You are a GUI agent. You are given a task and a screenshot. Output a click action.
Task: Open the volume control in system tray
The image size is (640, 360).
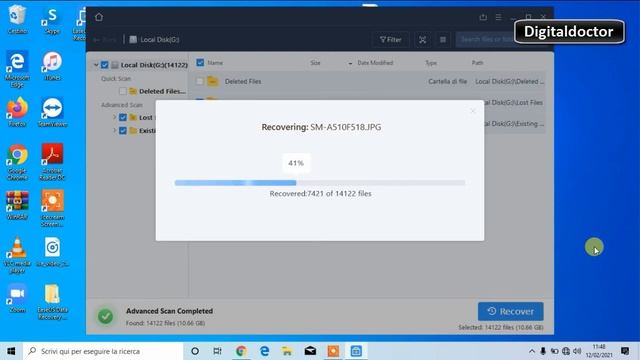[577, 351]
